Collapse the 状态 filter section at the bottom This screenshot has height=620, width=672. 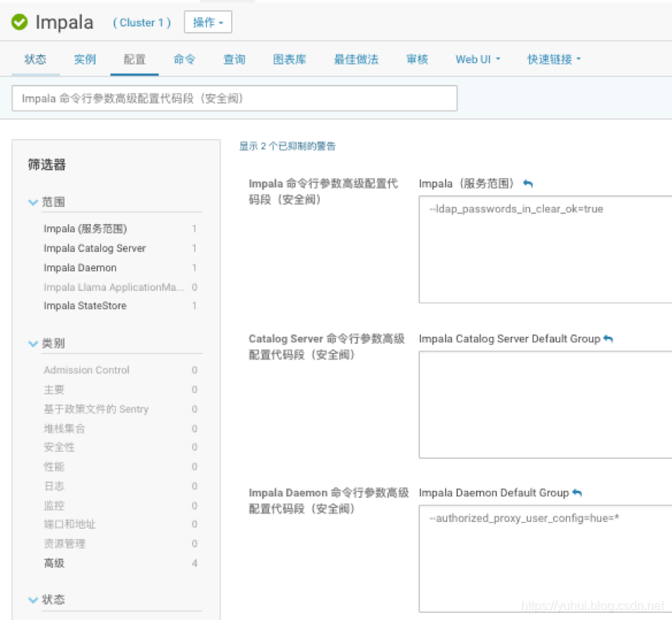pyautogui.click(x=33, y=600)
